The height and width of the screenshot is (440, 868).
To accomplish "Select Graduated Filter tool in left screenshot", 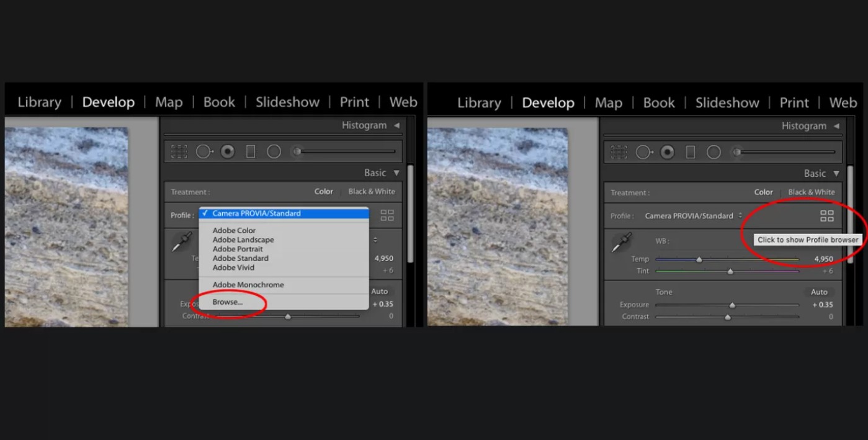I will 251,151.
